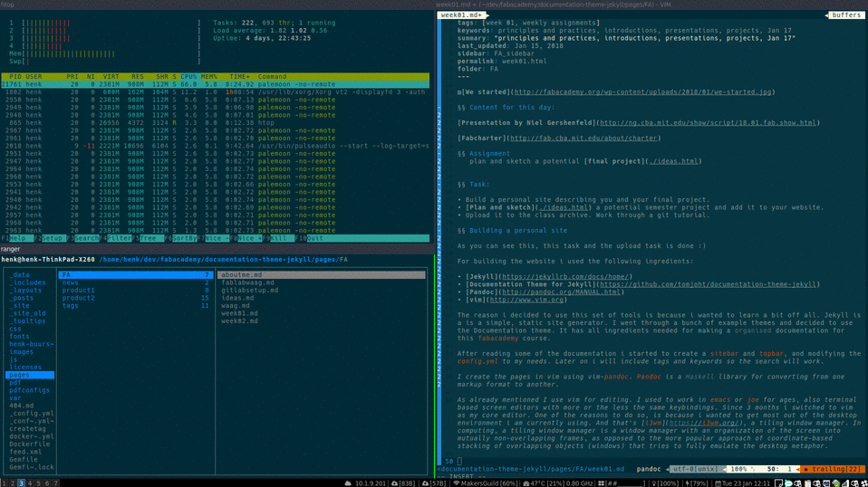Select the news folder in ranger
Screen dimensions: 868x487
[x=136, y=282]
